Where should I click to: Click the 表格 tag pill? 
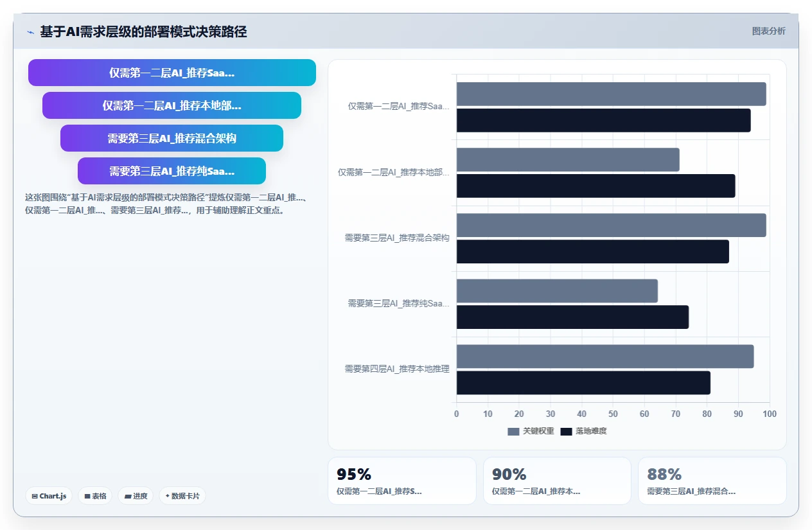[95, 496]
